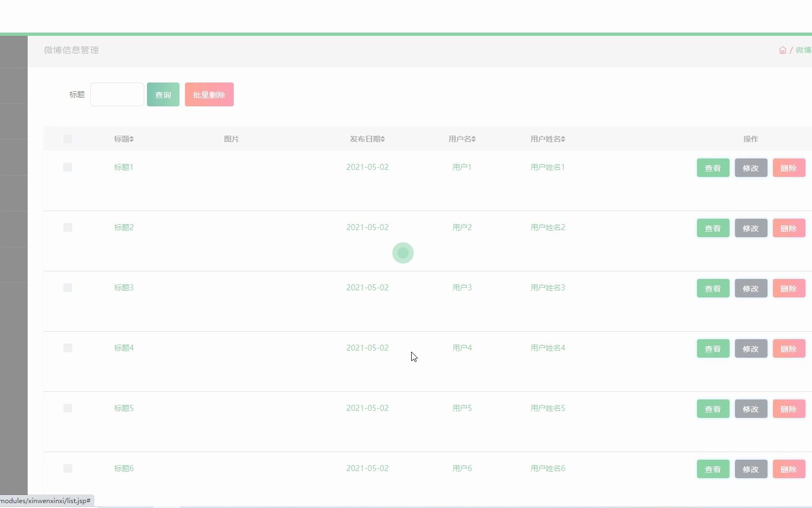Delete the 标题1 row with 删除
The height and width of the screenshot is (508, 812).
point(789,168)
